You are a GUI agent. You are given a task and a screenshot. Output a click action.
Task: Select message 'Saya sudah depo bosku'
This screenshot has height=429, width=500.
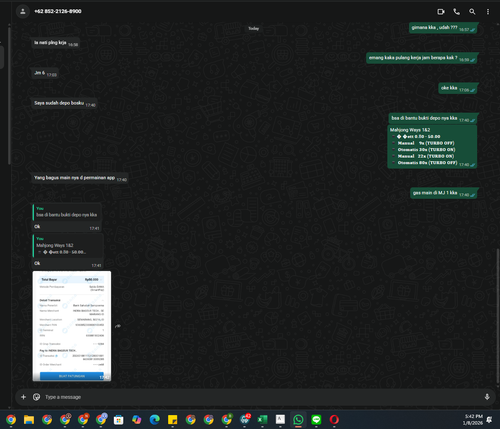pos(64,103)
